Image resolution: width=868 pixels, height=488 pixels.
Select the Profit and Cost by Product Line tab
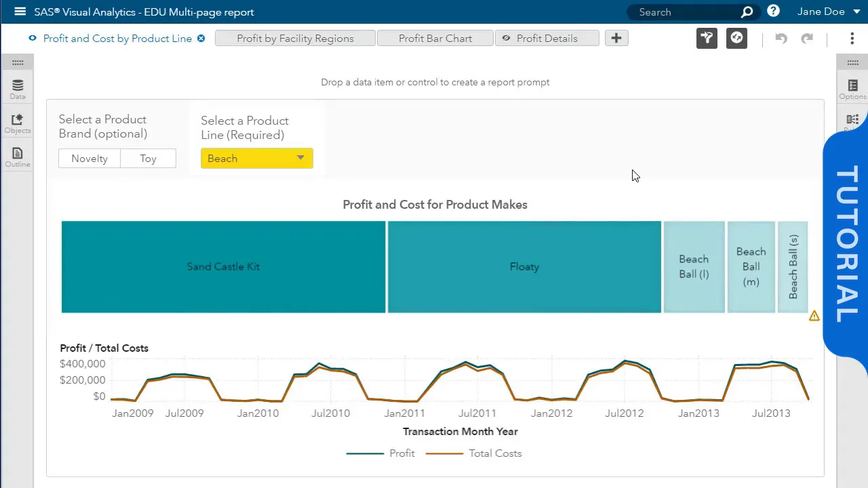[117, 39]
